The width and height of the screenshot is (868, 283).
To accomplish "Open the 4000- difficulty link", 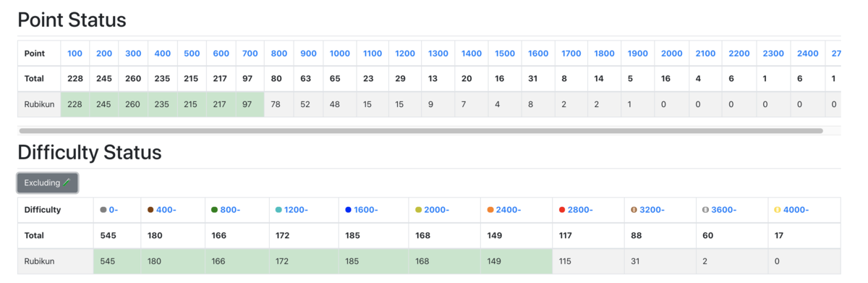I will point(796,210).
